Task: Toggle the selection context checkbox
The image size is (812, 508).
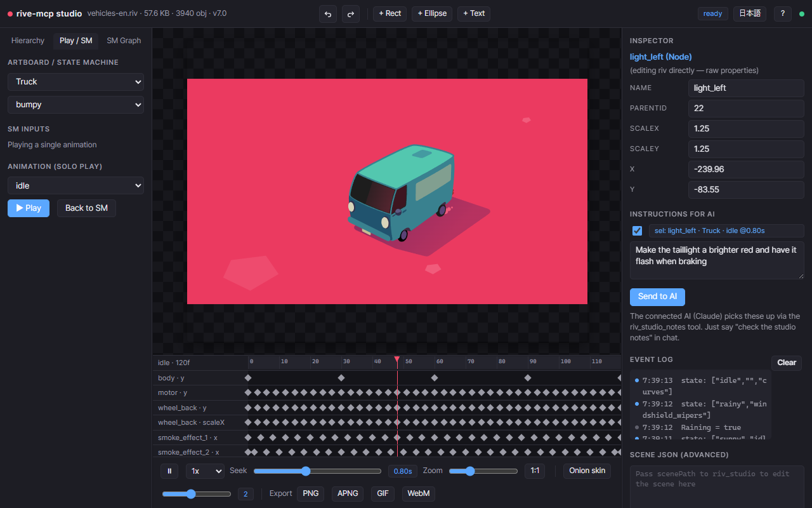Action: click(638, 231)
